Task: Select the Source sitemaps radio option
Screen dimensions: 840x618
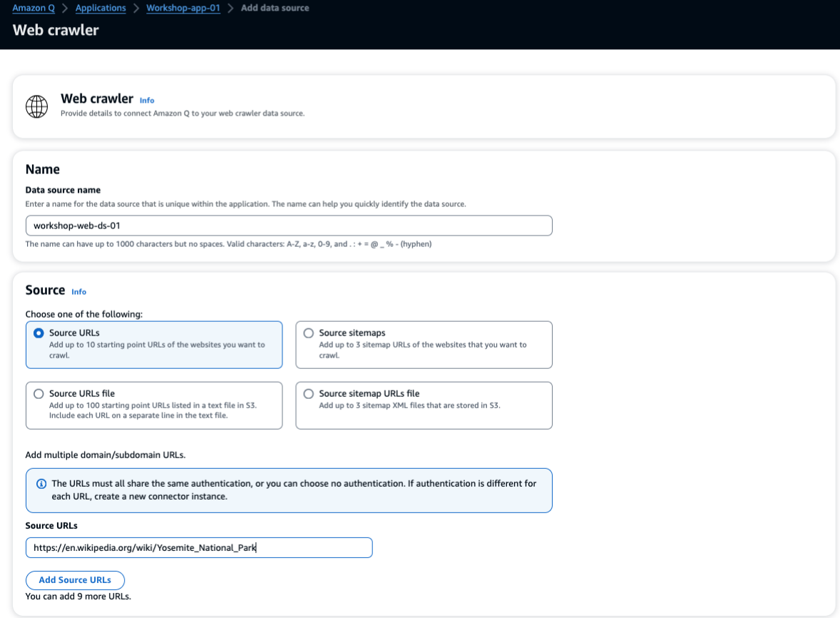Action: pos(309,333)
